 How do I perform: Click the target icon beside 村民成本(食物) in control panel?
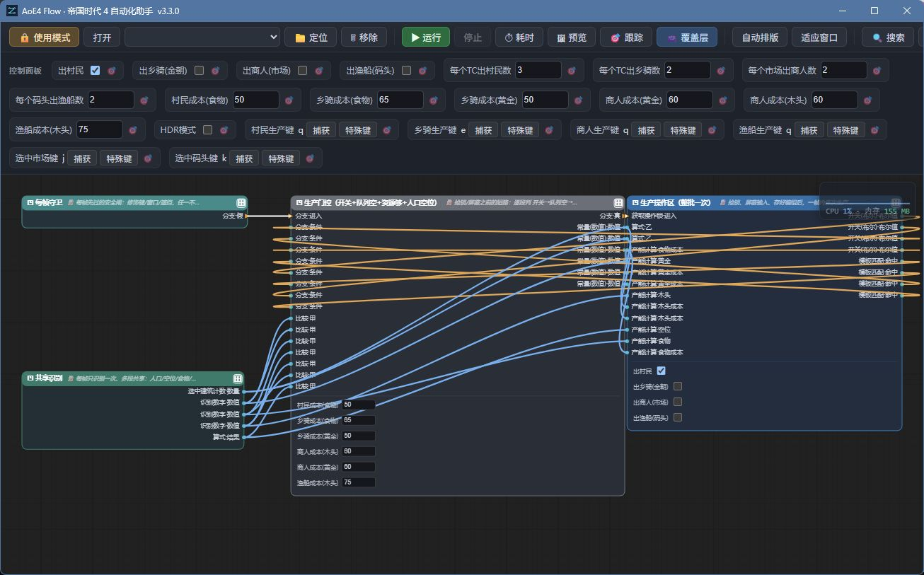pyautogui.click(x=289, y=100)
